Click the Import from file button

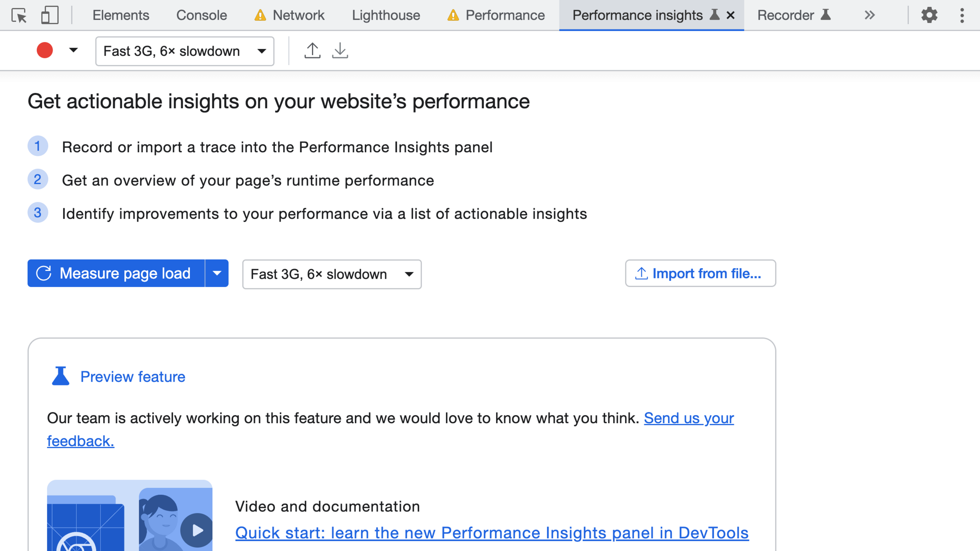tap(700, 273)
